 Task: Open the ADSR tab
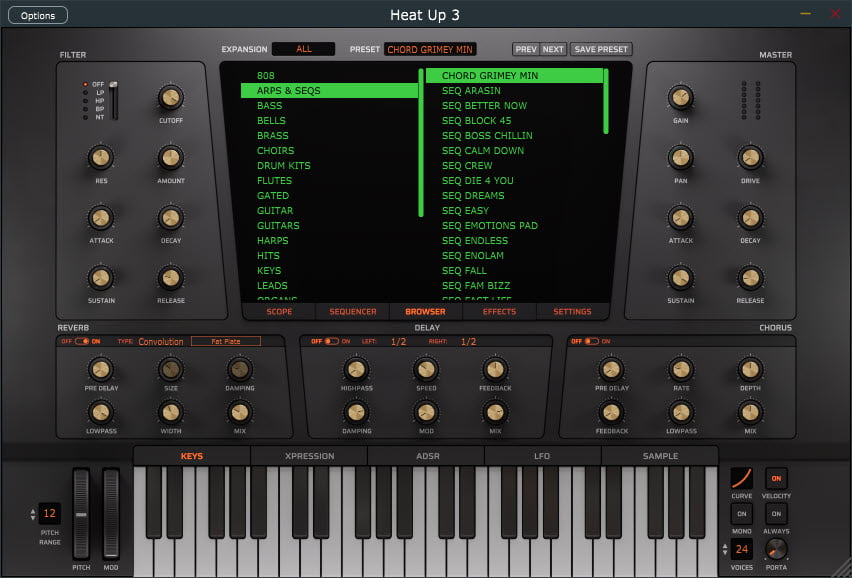[x=428, y=456]
